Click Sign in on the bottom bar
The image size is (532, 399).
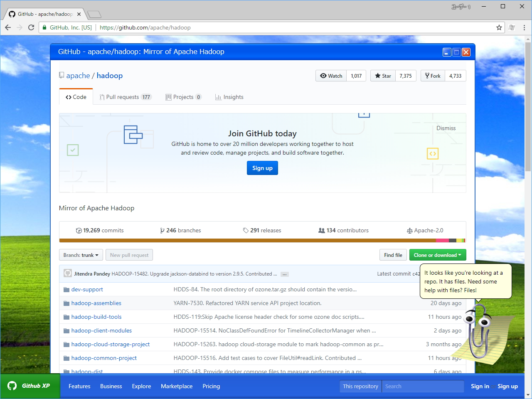coord(480,386)
